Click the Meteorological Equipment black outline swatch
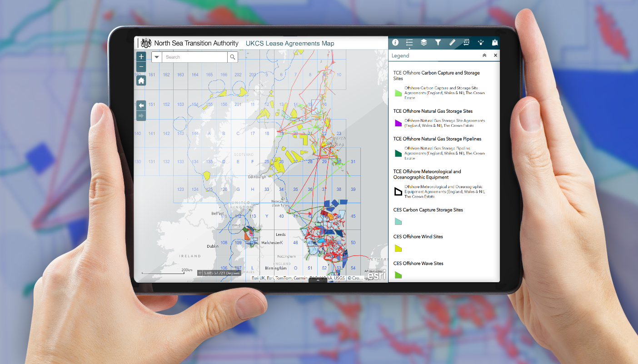 [x=398, y=191]
